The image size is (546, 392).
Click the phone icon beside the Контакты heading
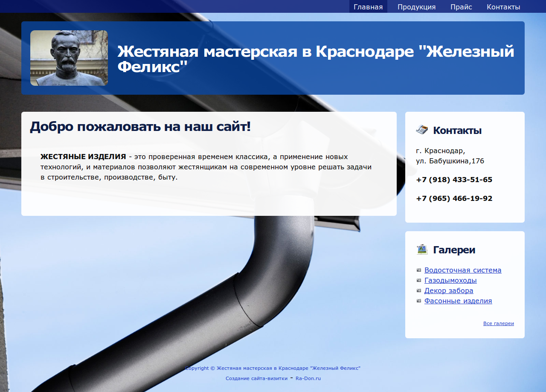[421, 130]
